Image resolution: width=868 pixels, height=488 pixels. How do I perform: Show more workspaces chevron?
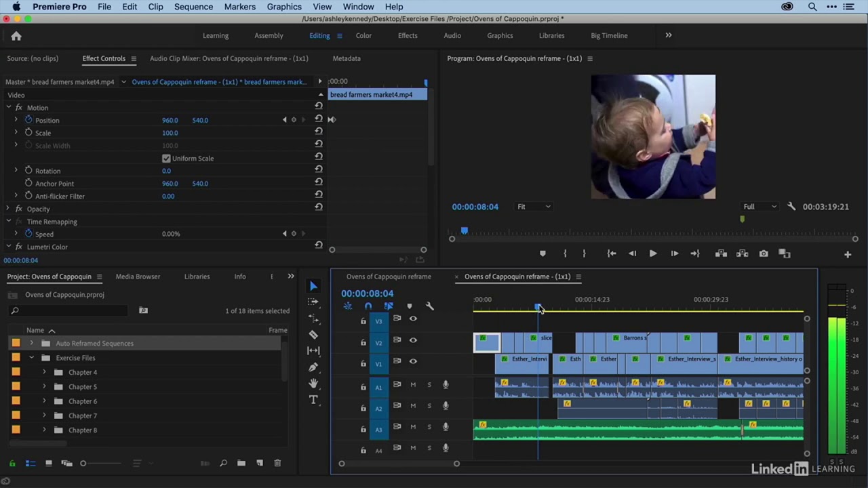(669, 35)
